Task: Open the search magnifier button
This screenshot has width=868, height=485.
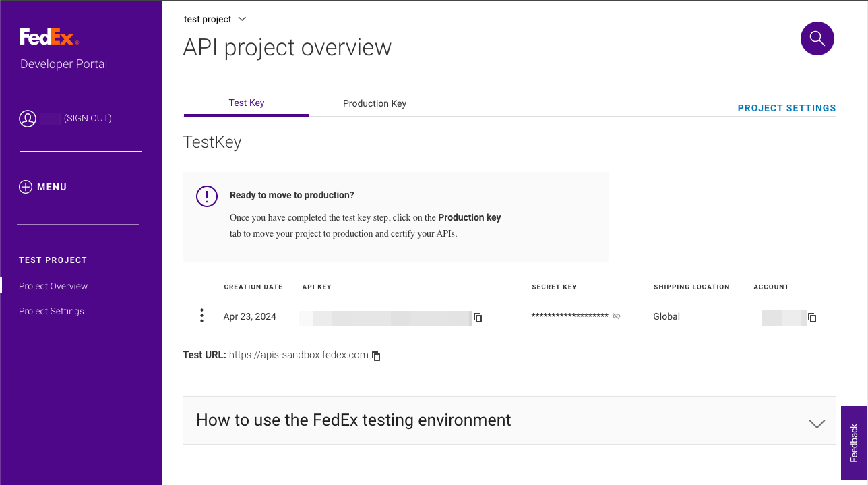Action: [817, 38]
